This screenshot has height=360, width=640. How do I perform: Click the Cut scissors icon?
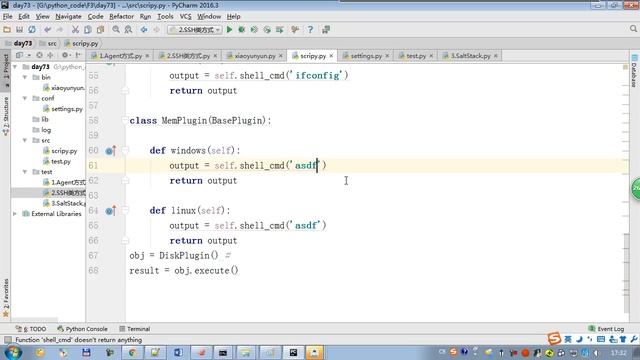pos(75,29)
